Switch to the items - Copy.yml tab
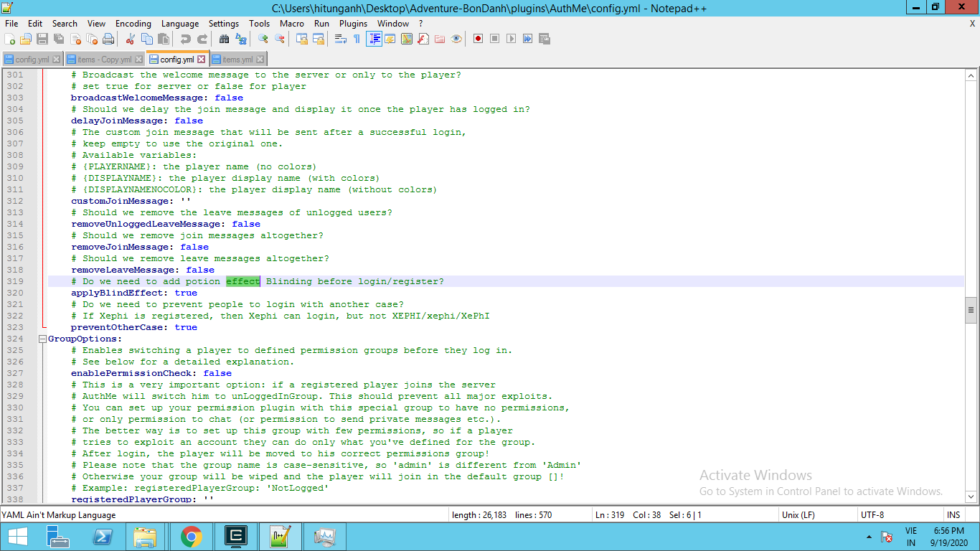 (104, 60)
